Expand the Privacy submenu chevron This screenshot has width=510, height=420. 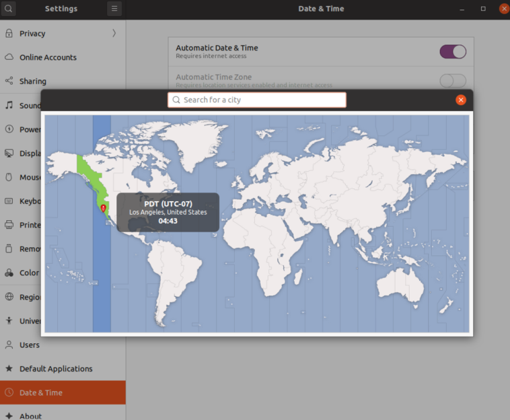114,34
